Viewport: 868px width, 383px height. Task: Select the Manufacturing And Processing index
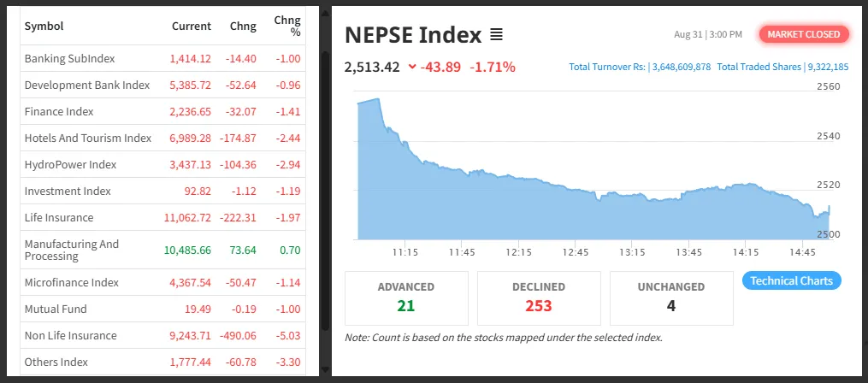coord(162,250)
